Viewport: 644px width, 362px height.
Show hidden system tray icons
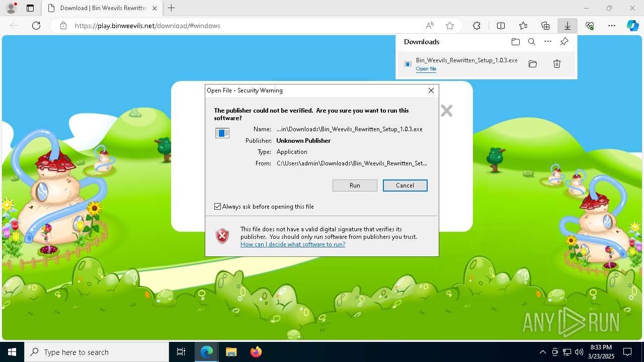pos(542,352)
